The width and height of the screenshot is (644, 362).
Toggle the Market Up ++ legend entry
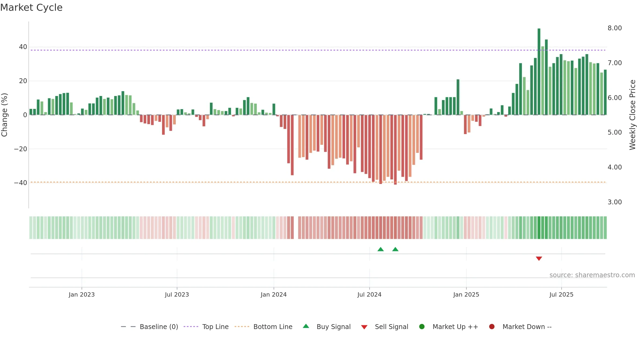(x=448, y=327)
